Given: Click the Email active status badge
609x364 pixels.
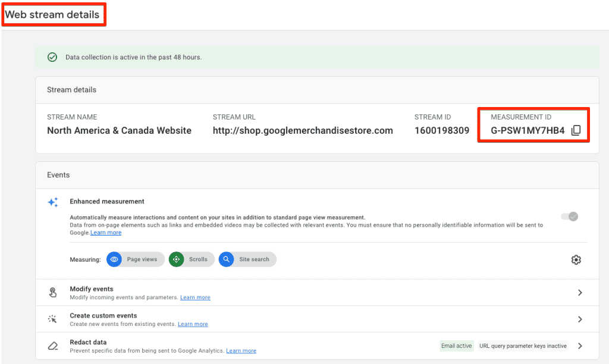Looking at the screenshot, I should (x=456, y=346).
